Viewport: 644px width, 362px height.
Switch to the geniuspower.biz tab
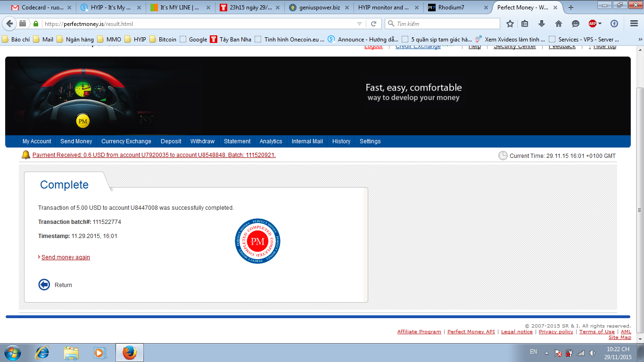[320, 8]
